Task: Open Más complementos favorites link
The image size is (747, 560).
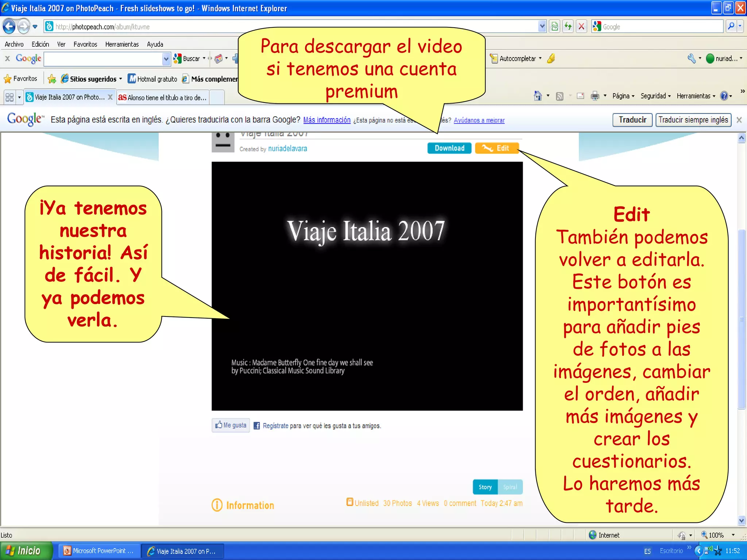Action: [210, 79]
